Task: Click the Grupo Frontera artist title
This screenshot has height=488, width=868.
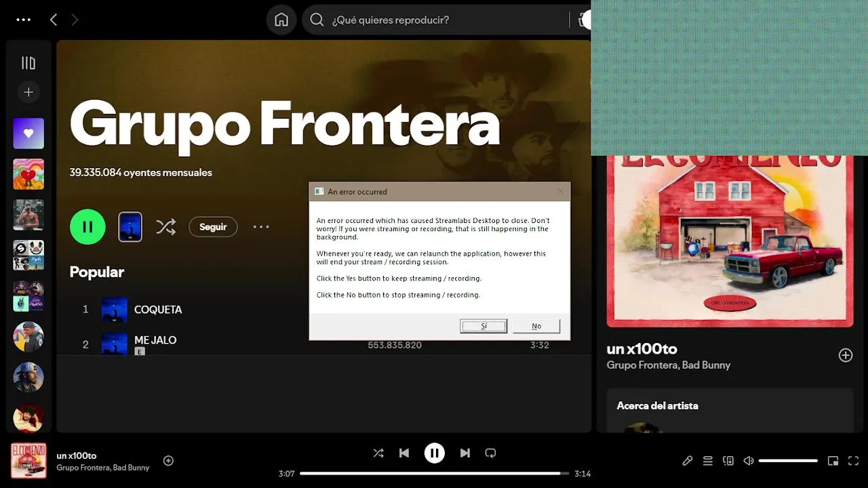Action: [285, 124]
